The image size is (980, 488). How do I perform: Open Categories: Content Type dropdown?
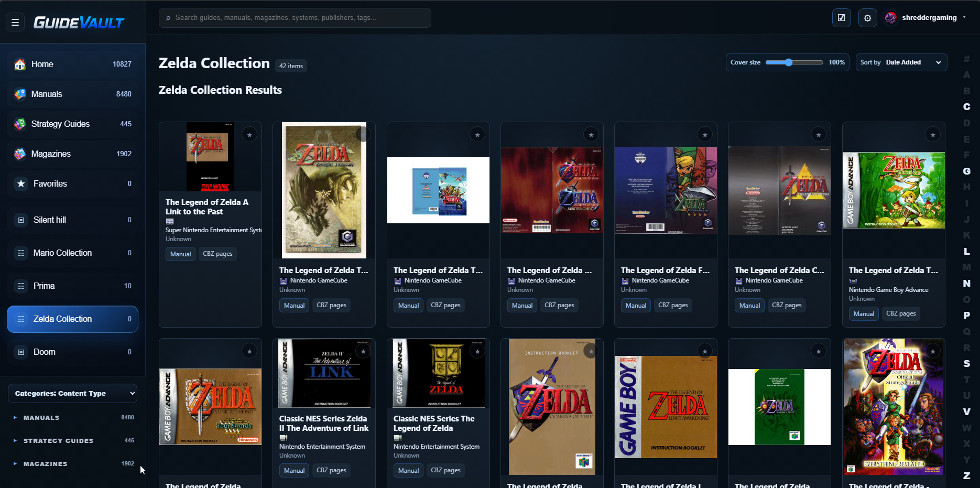pos(72,394)
